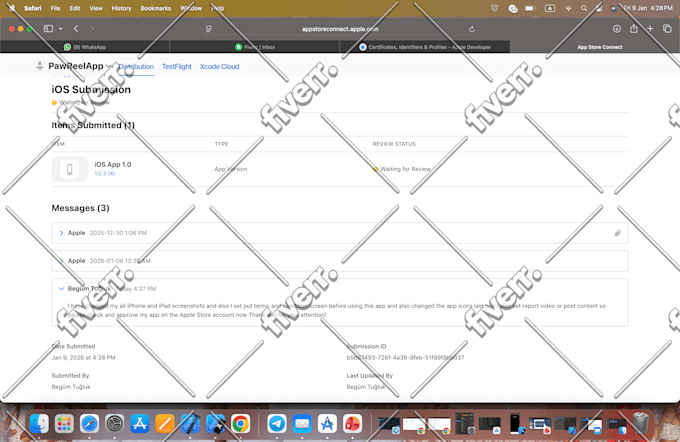Select the App Store Connect tab
Image resolution: width=680 pixels, height=442 pixels.
coord(595,47)
